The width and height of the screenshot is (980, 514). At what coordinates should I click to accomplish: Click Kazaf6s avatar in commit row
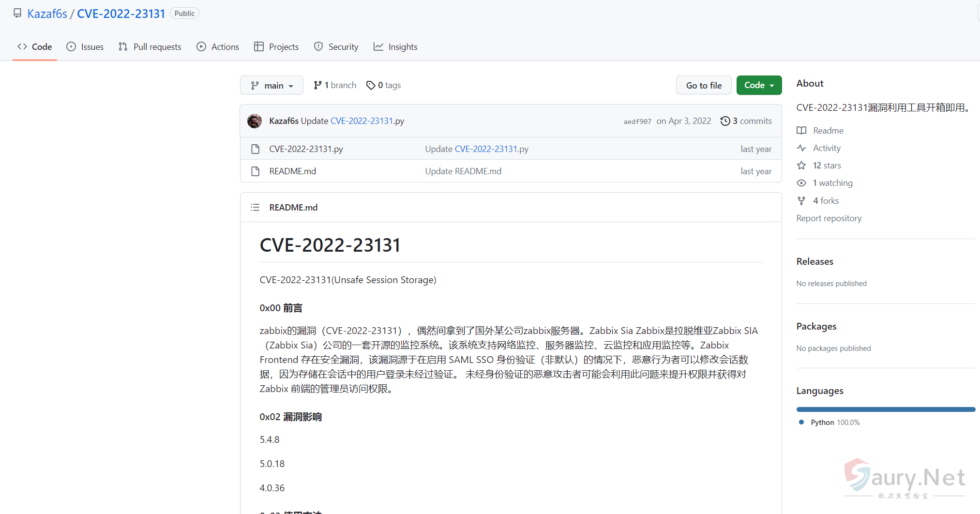pos(255,121)
